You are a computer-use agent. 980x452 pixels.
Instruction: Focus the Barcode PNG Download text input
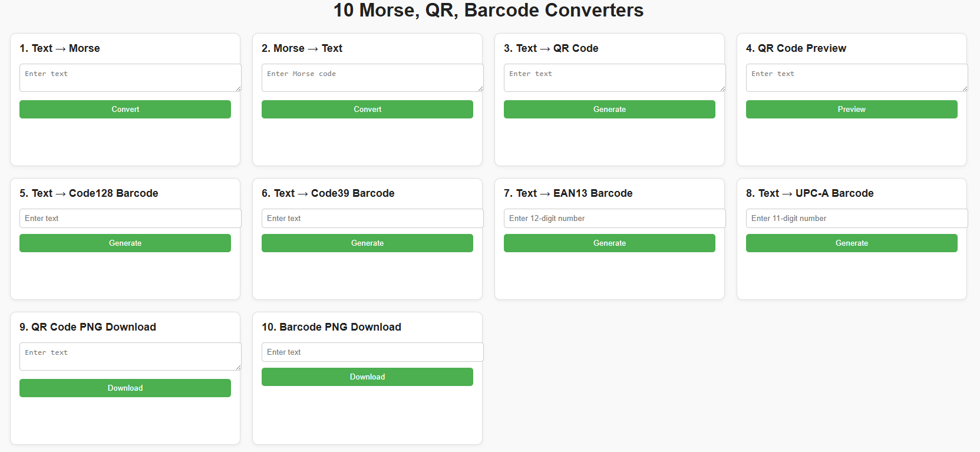pos(372,352)
